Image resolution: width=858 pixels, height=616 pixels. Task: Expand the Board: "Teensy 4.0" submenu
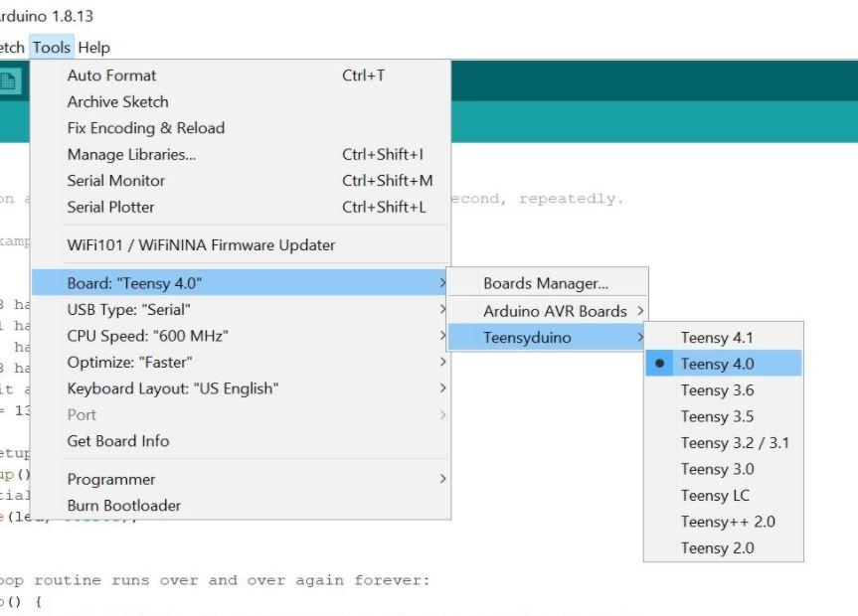coord(241,283)
